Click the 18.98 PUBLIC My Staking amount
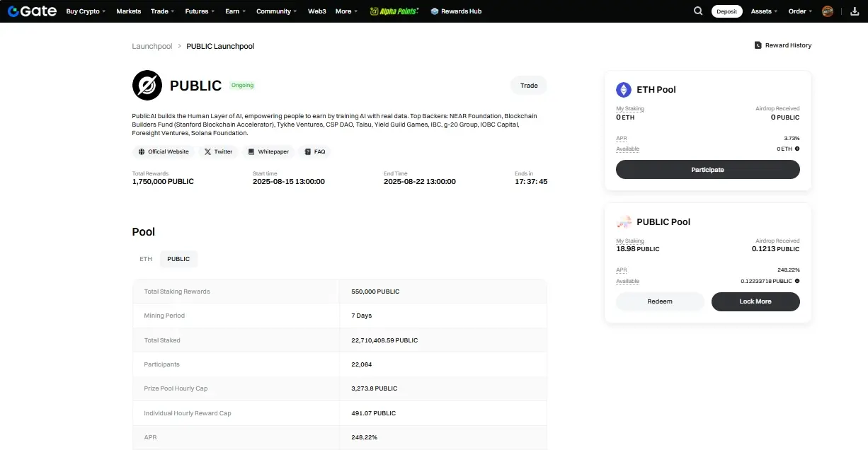Viewport: 868px width, 450px height. point(638,249)
